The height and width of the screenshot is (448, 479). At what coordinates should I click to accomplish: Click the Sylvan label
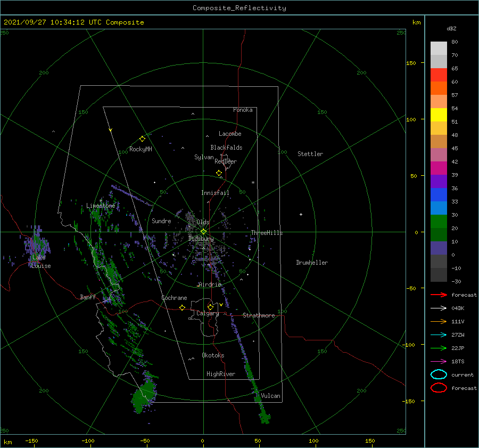204,157
